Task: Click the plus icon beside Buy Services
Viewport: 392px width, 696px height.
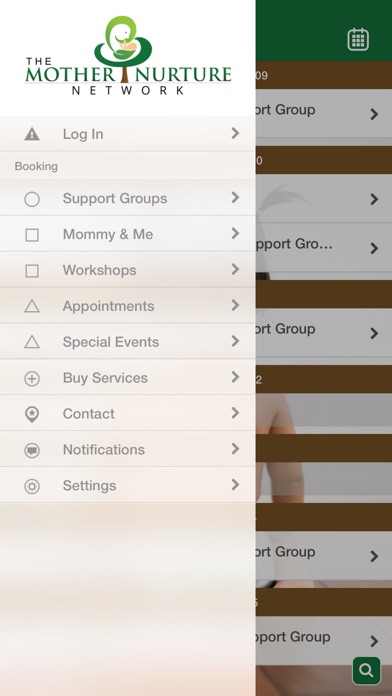Action: [x=32, y=379]
